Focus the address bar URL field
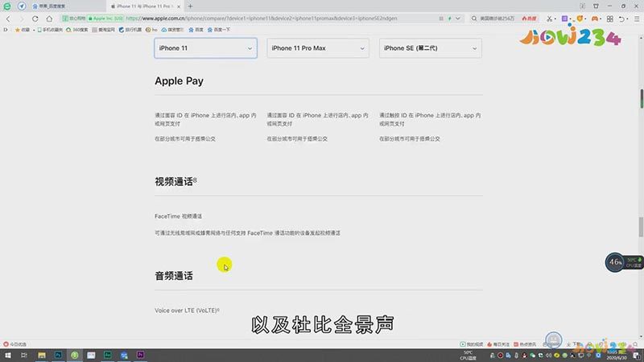Viewport: 644px width, 362px height. coord(261,19)
